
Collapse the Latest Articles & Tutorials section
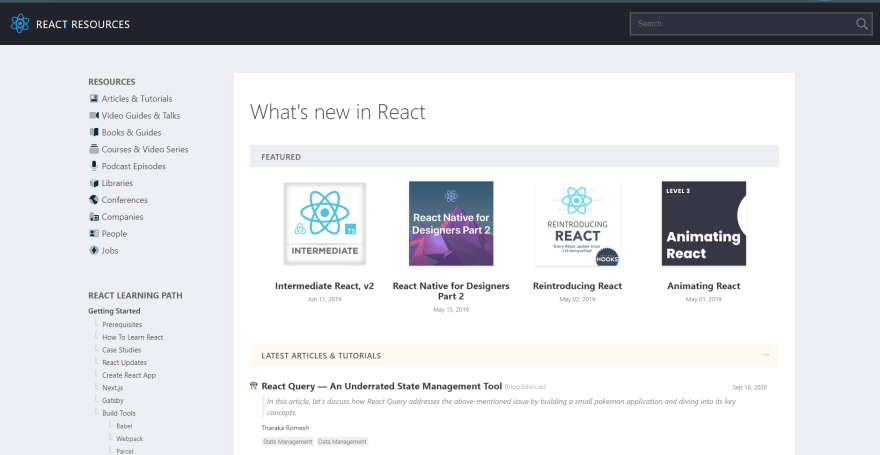(x=766, y=355)
